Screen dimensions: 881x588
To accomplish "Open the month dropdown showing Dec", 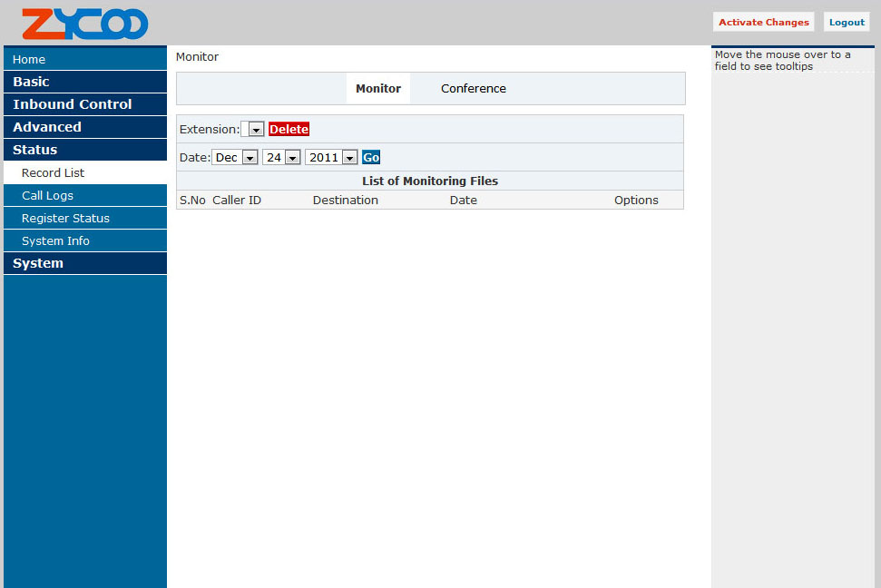I will click(x=236, y=158).
